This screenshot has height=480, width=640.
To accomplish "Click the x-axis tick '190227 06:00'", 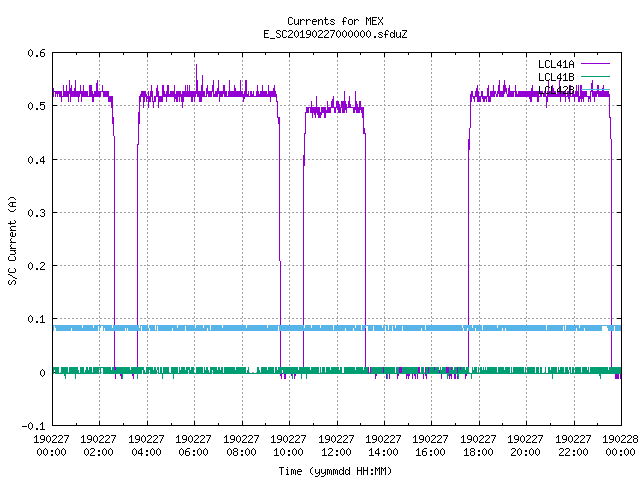I will (x=193, y=446).
